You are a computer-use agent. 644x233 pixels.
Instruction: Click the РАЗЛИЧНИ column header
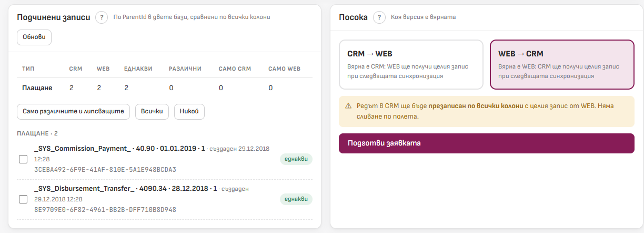[185, 69]
